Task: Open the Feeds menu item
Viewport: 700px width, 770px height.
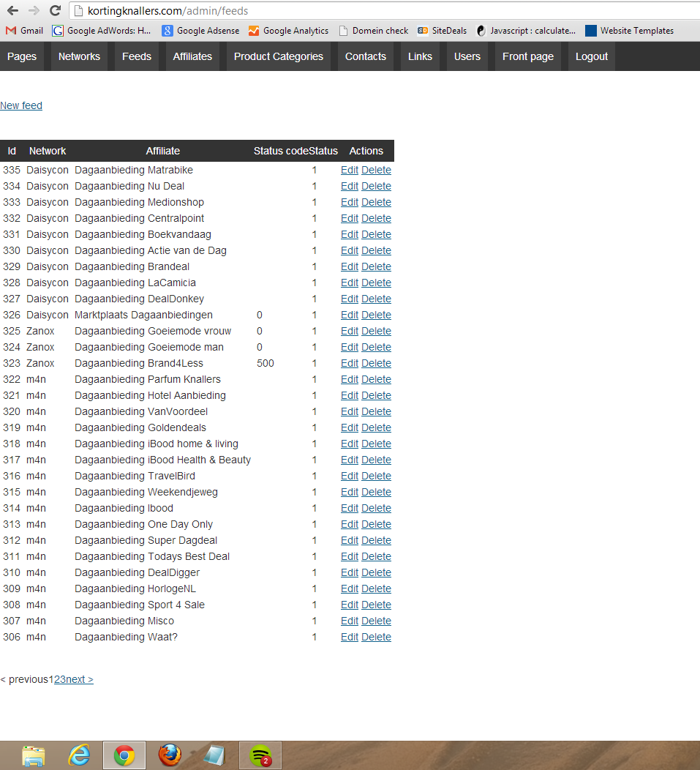Action: (137, 56)
